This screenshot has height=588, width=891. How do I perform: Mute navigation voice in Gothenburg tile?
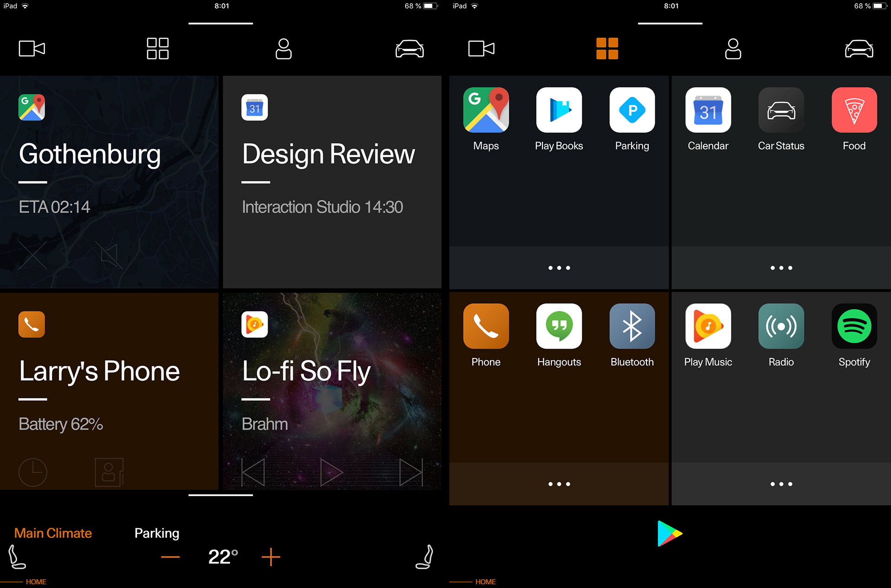[110, 255]
